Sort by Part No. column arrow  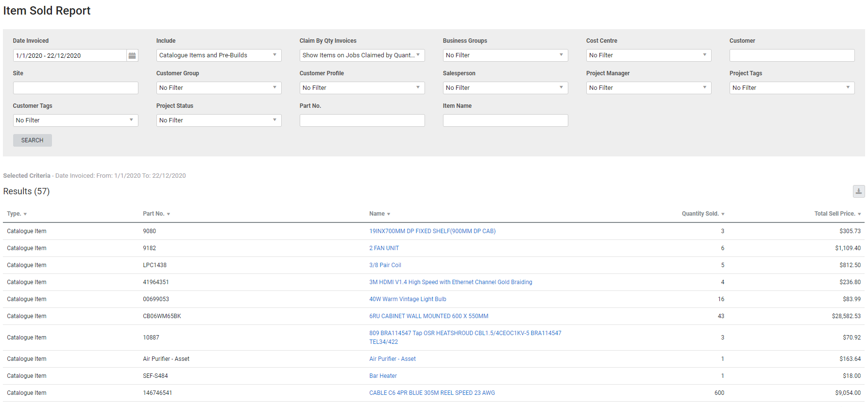click(169, 214)
